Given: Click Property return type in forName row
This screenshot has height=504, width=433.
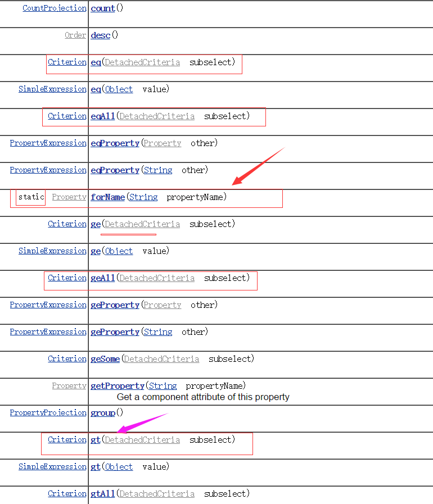Looking at the screenshot, I should click(x=69, y=197).
